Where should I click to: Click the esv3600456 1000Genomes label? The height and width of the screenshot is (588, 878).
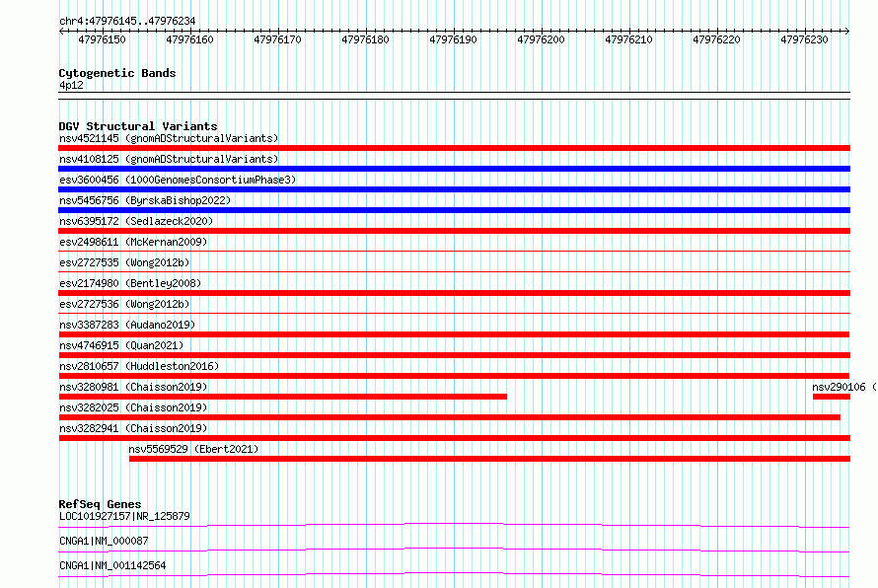[x=178, y=180]
